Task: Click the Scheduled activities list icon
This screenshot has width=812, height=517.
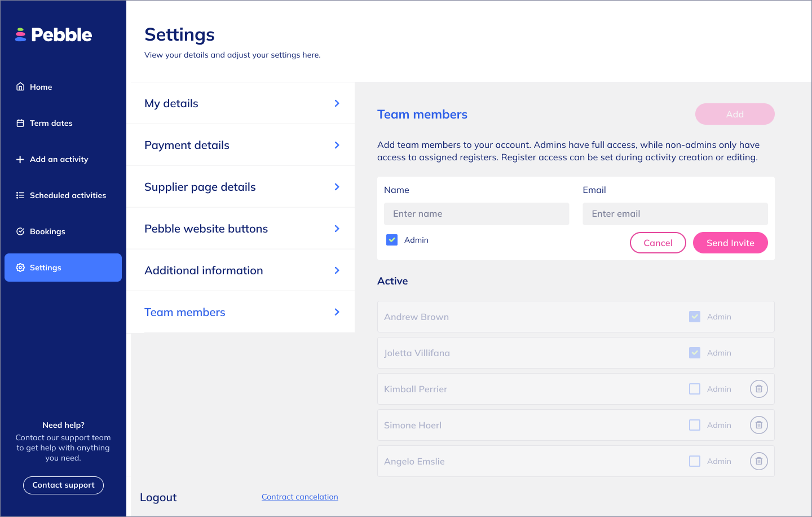Action: (x=20, y=195)
